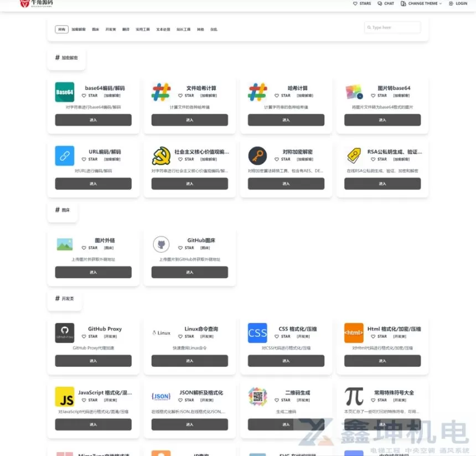Click the 'GitHub Proxy' card title
Image resolution: width=476 pixels, height=456 pixels.
(105, 329)
